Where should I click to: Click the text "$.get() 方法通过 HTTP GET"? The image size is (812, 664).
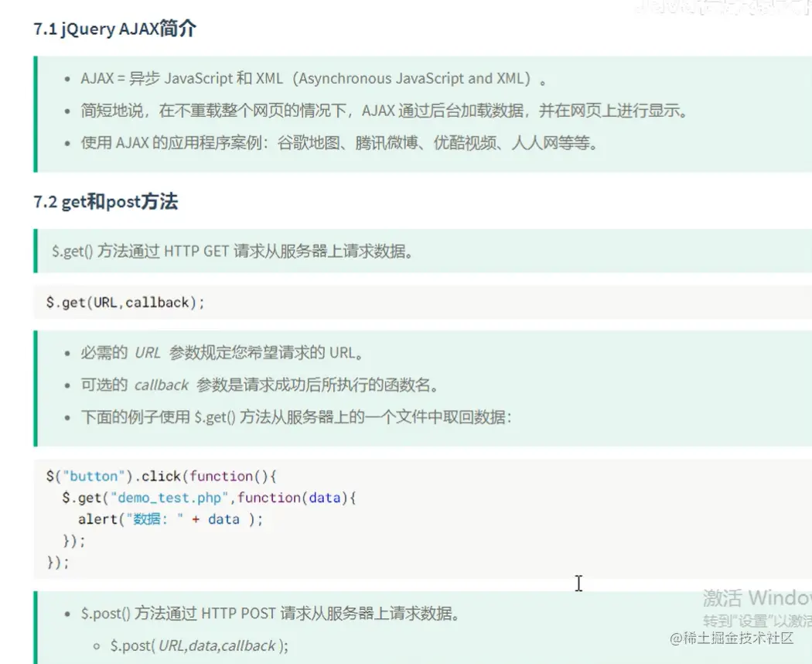tap(233, 252)
